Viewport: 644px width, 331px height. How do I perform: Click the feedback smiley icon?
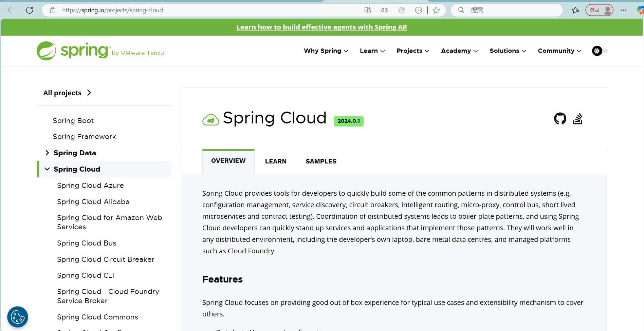pyautogui.click(x=419, y=10)
